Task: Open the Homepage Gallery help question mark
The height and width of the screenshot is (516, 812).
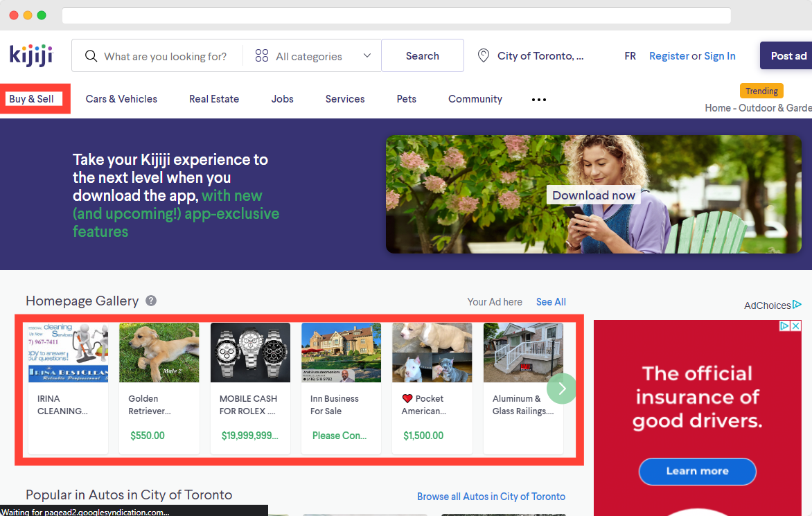Action: (150, 301)
